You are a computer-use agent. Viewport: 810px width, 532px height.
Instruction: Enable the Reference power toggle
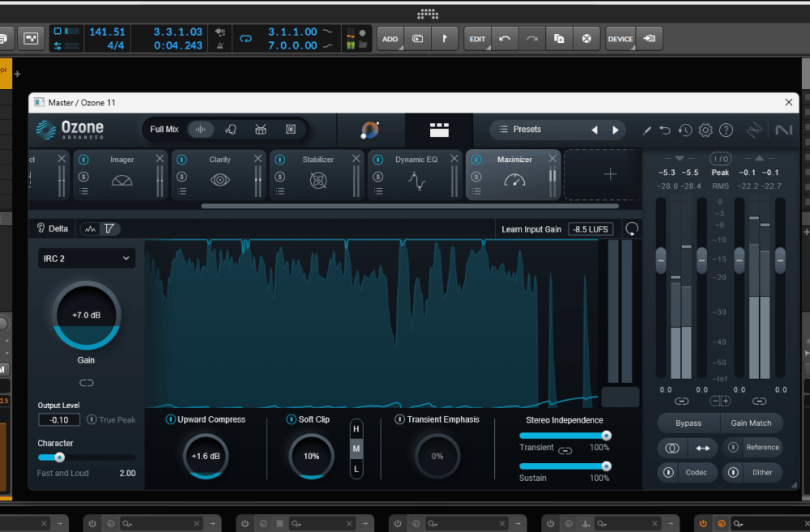coord(733,447)
